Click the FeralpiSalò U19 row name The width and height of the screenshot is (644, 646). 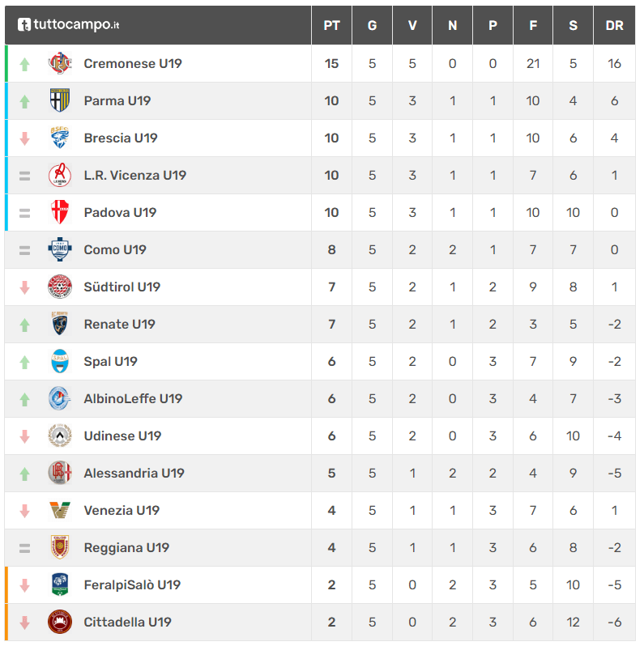click(132, 585)
